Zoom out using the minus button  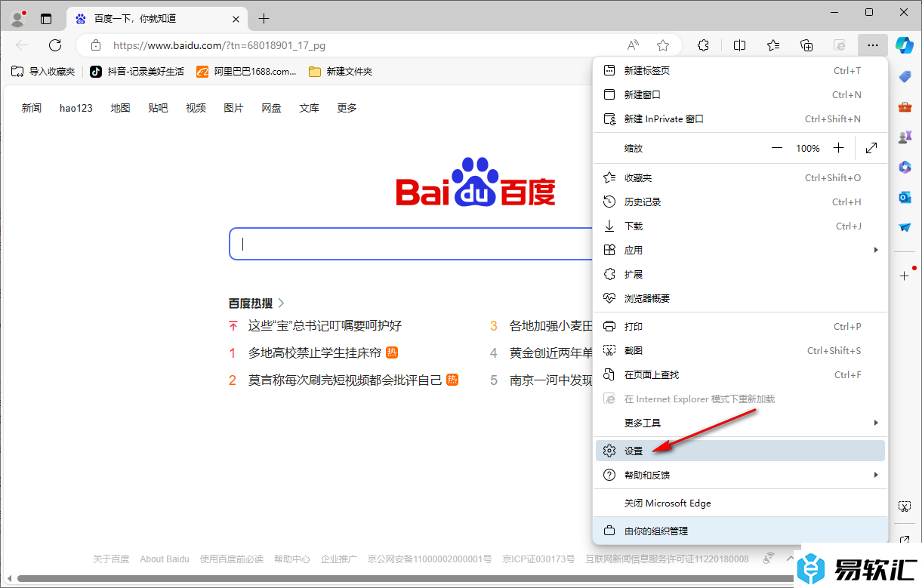coord(777,149)
